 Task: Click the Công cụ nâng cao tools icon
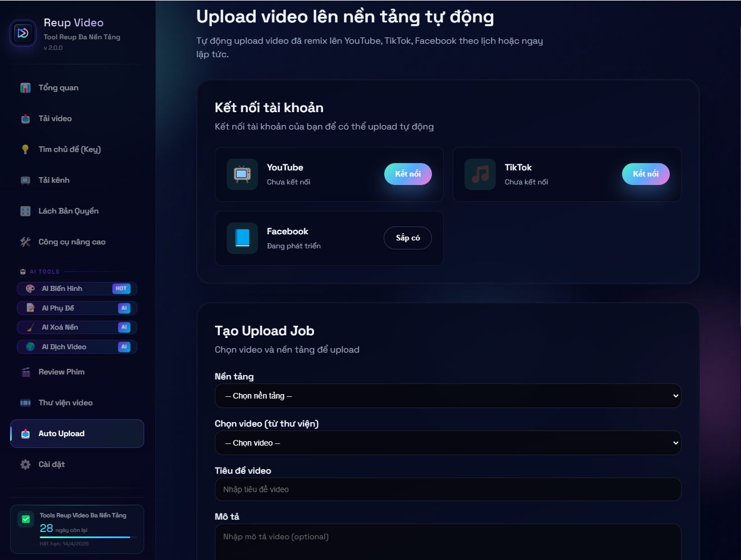[x=25, y=242]
